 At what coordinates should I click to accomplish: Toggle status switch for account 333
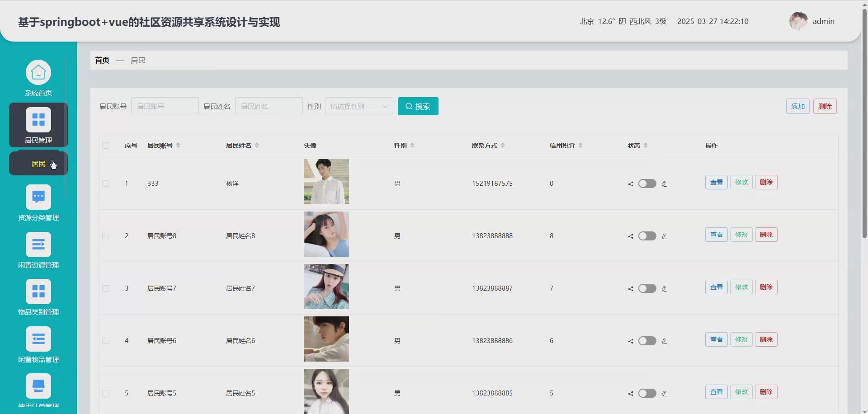(647, 183)
